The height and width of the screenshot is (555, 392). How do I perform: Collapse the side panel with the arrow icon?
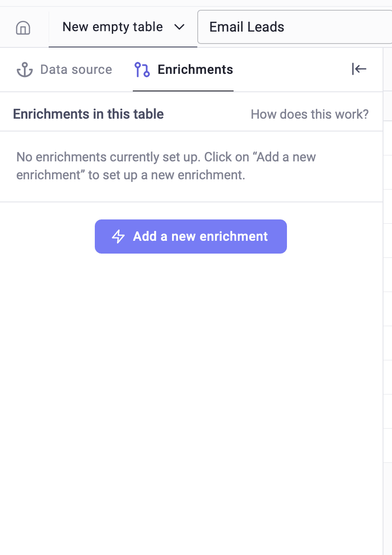359,69
